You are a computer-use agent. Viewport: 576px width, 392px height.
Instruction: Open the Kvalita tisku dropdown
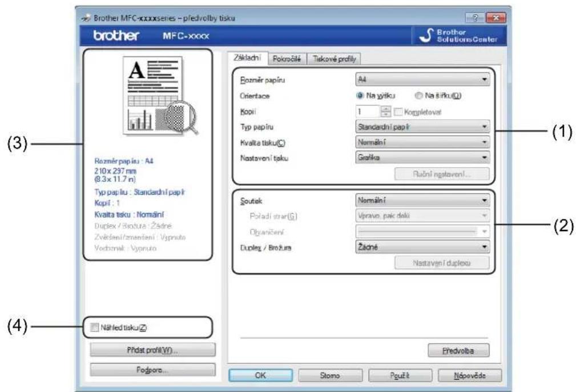(x=422, y=142)
